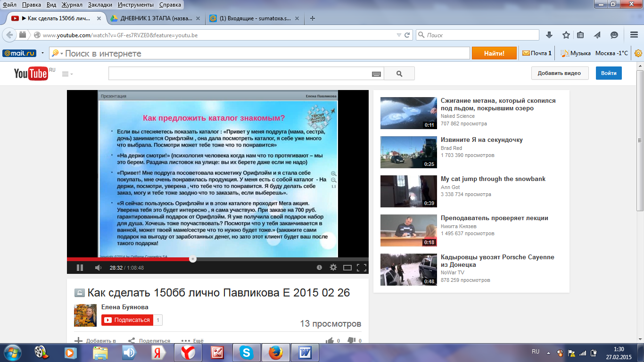Switch to '(1) Входящие' mail tab

coord(254,18)
